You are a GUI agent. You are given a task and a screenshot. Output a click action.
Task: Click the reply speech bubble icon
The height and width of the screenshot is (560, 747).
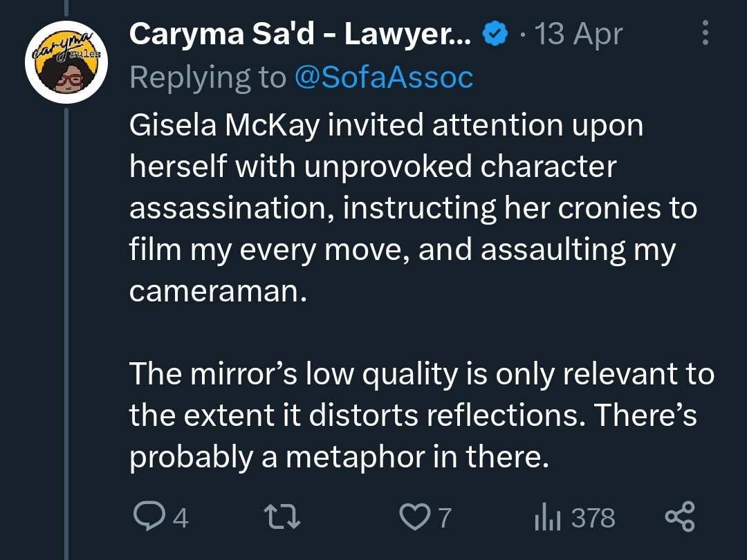point(147,517)
